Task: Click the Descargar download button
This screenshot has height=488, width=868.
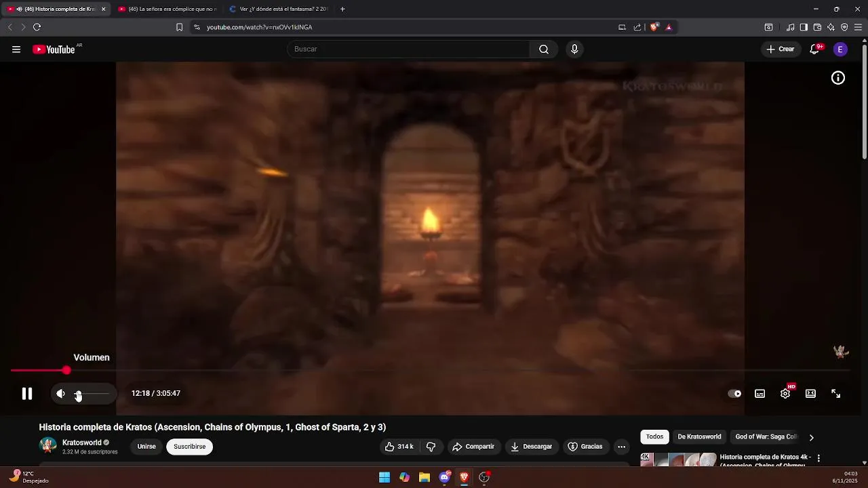Action: point(531,447)
